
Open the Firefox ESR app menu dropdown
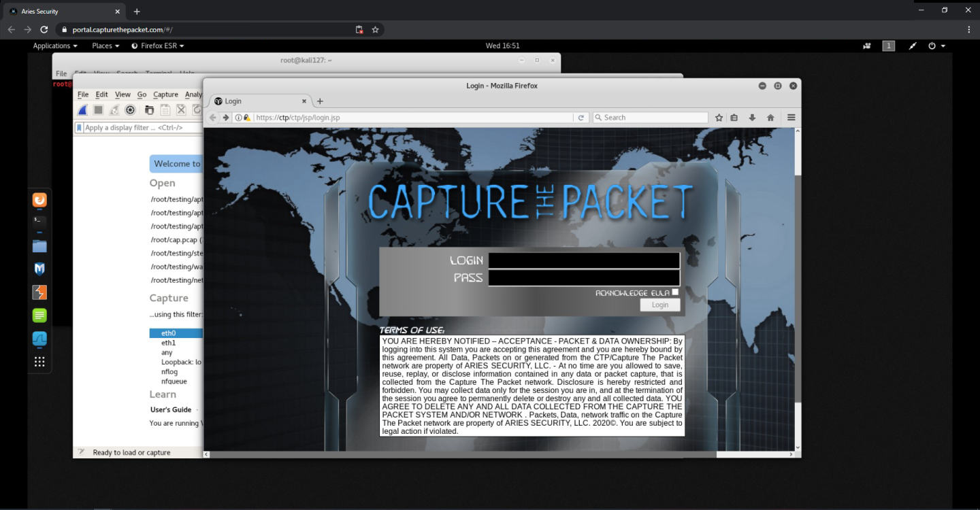click(157, 46)
